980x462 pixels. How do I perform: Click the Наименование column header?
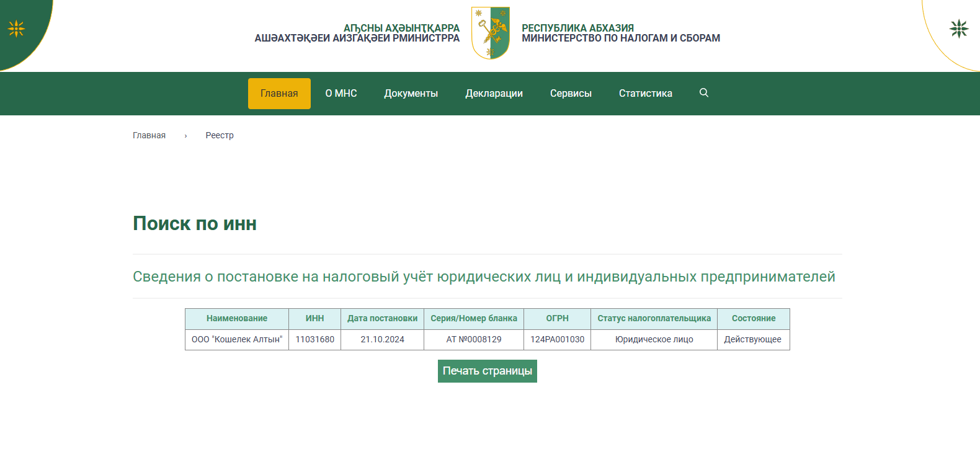tap(237, 319)
